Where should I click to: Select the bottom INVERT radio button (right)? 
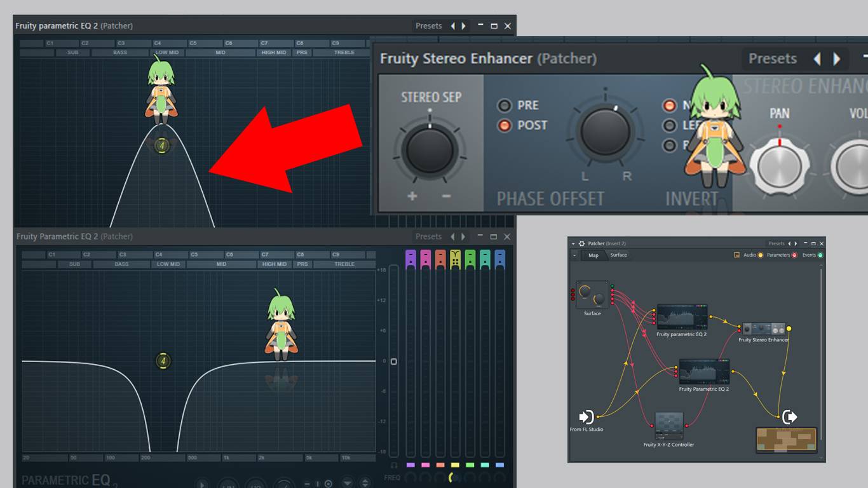670,145
